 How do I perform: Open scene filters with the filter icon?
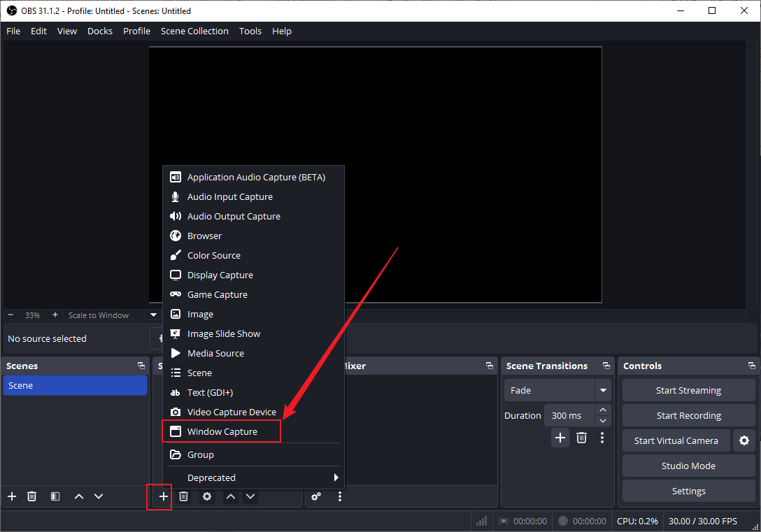[55, 496]
